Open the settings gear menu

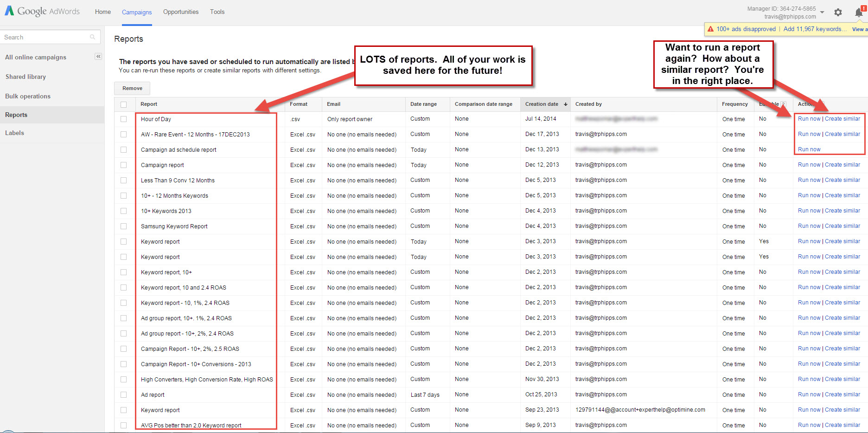[x=838, y=13]
